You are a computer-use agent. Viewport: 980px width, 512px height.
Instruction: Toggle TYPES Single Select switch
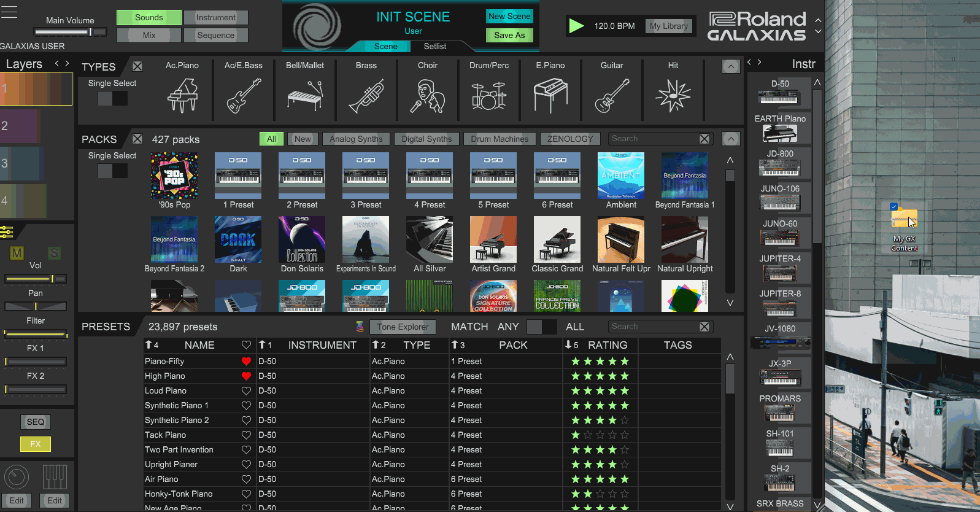(x=112, y=98)
